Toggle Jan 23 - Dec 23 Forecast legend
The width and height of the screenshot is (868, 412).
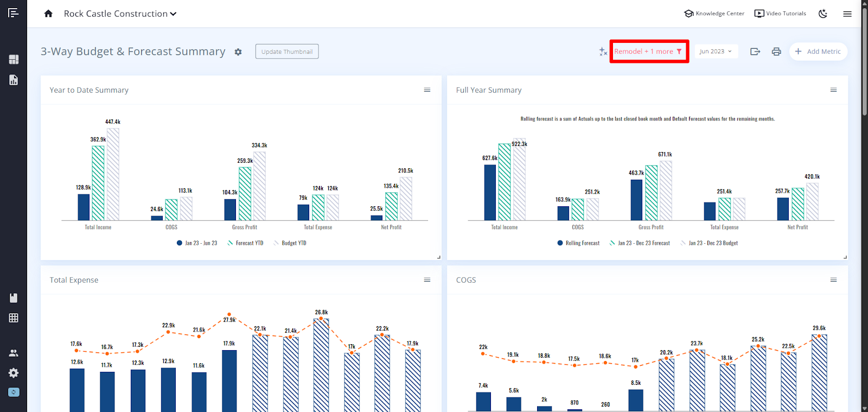640,243
